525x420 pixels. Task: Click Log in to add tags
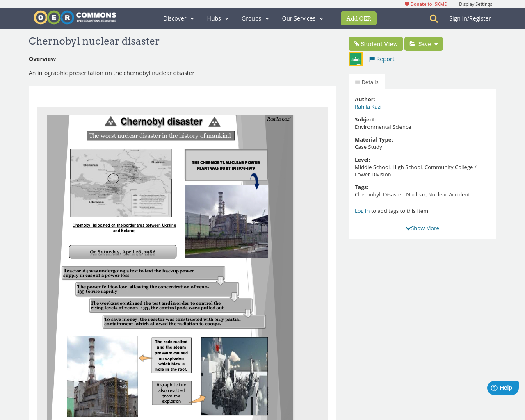362,211
